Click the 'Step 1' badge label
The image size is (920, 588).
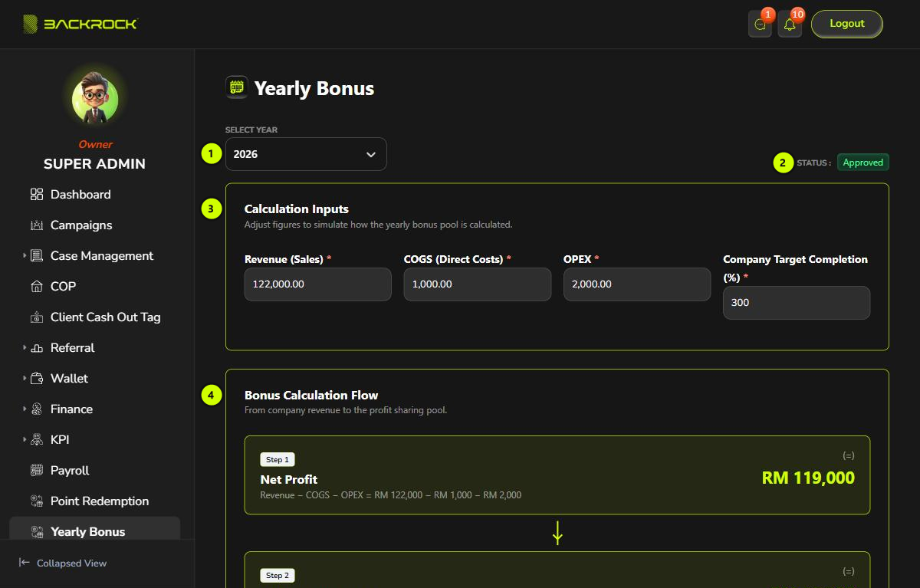(278, 460)
